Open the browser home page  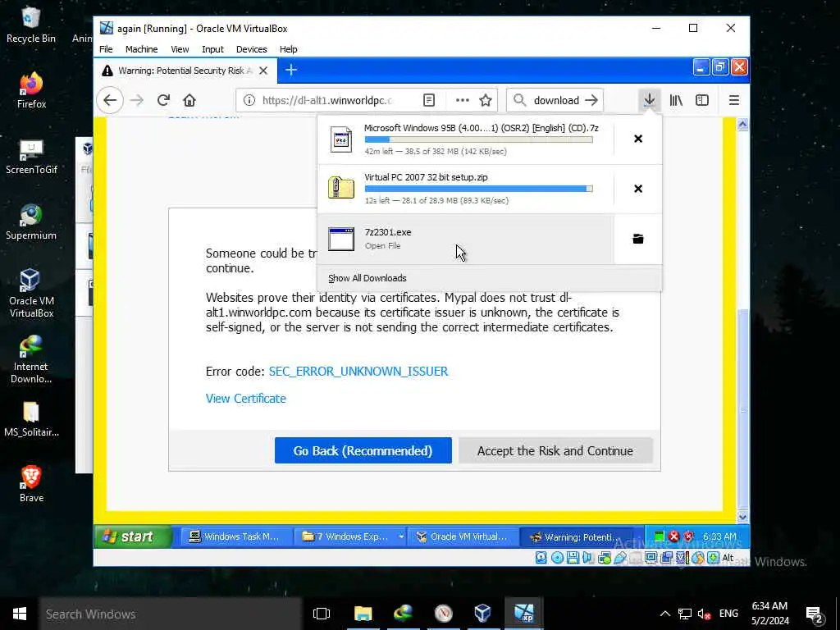click(189, 100)
